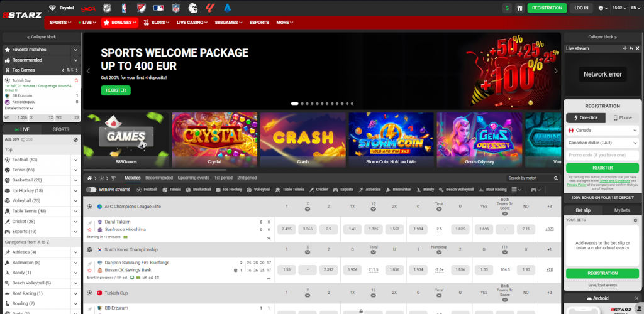
Task: Open the BONUSES menu
Action: [119, 23]
